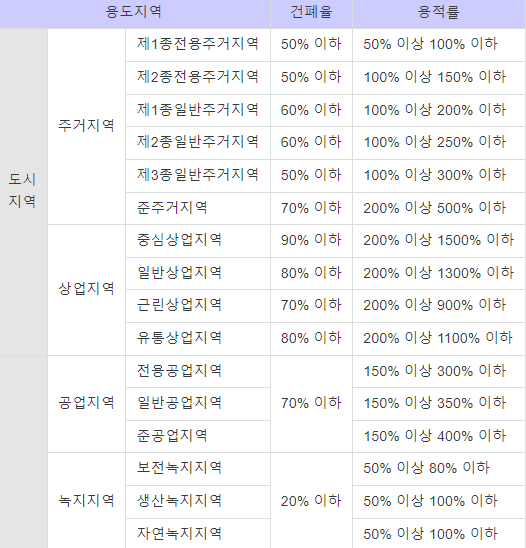
Task: Click the '제2종전용주거지역' cell
Action: 198,78
